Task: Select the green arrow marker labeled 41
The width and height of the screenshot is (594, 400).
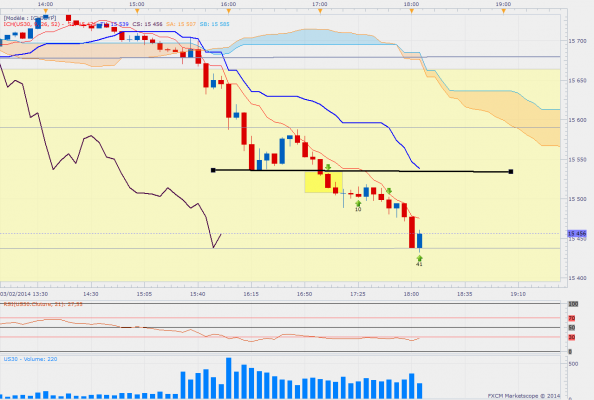Action: 419,259
